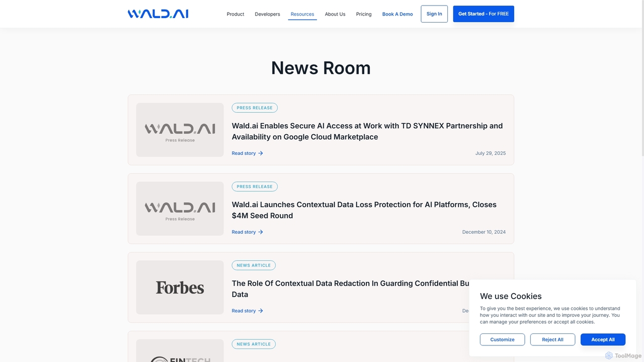Open the Contextual Data Redaction article title
This screenshot has width=644, height=362.
point(351,289)
